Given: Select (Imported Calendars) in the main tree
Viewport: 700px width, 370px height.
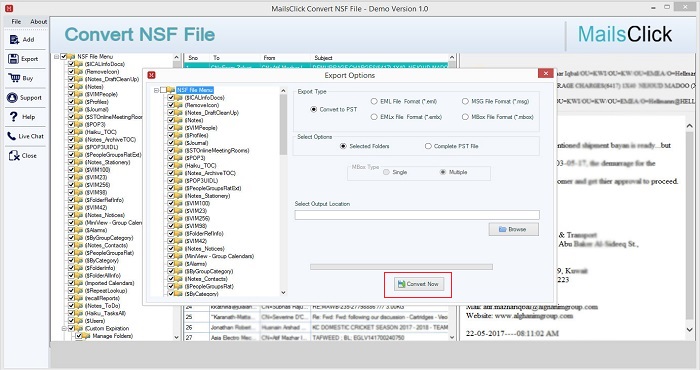Looking at the screenshot, I should 109,283.
